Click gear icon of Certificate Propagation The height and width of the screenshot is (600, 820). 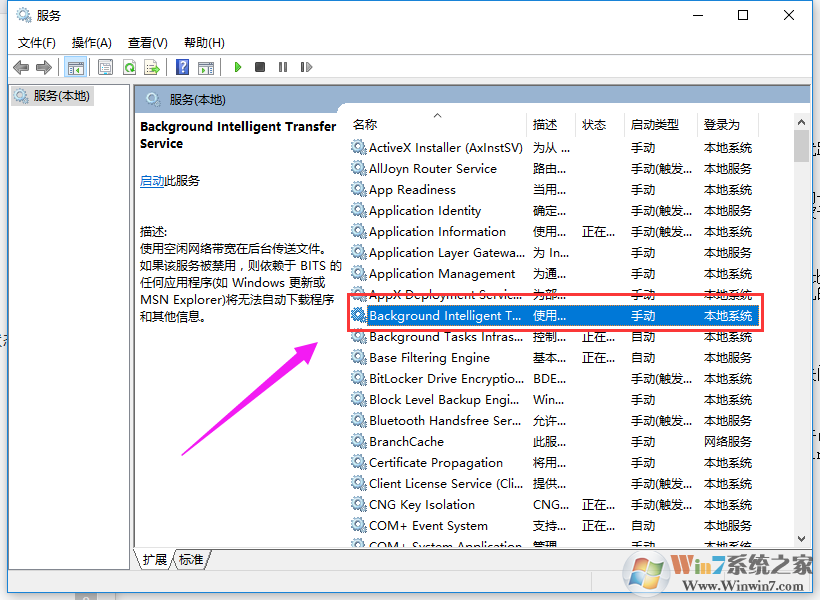tap(359, 462)
